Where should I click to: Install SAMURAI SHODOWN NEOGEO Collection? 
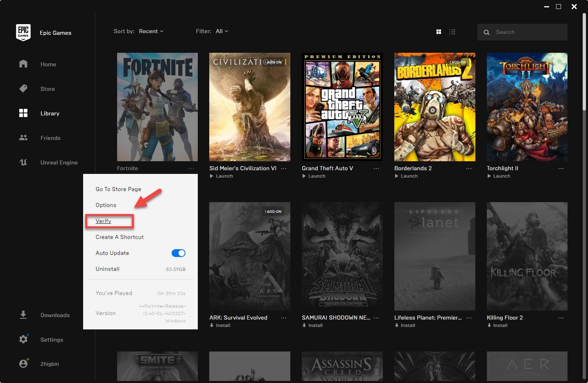click(x=313, y=325)
